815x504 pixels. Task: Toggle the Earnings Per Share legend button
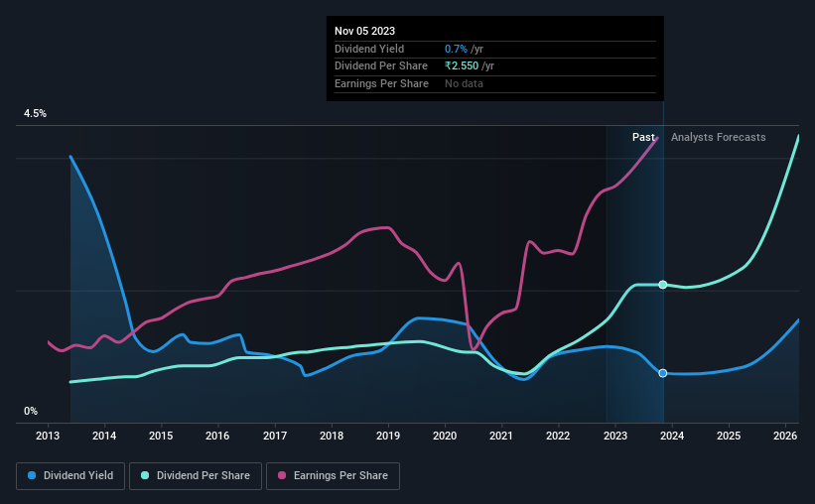coord(333,475)
